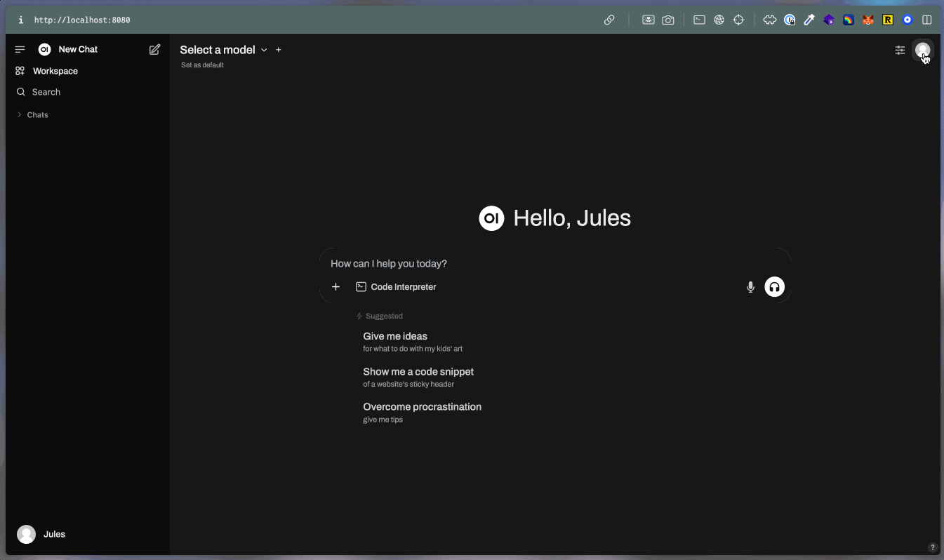Add another model with the plus button
The image size is (944, 560).
pyautogui.click(x=278, y=49)
